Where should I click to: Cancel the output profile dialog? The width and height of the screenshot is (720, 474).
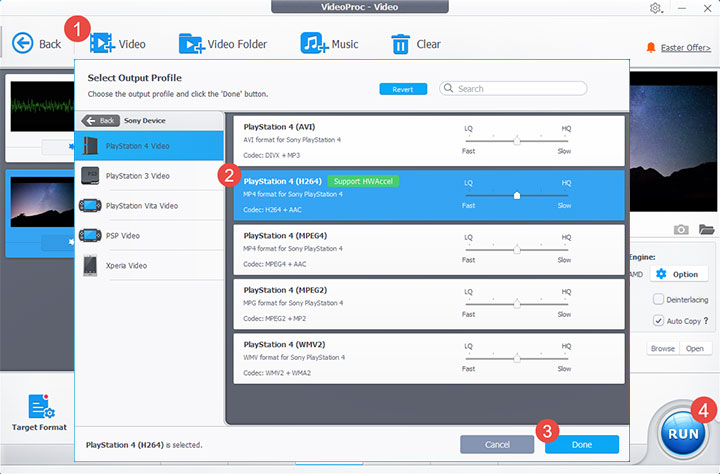[497, 444]
